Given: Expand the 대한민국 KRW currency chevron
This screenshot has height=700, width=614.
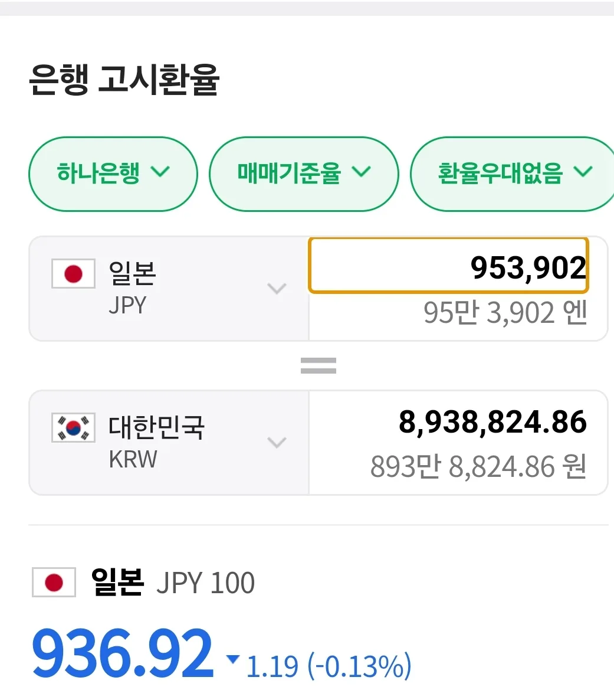Looking at the screenshot, I should (x=277, y=443).
